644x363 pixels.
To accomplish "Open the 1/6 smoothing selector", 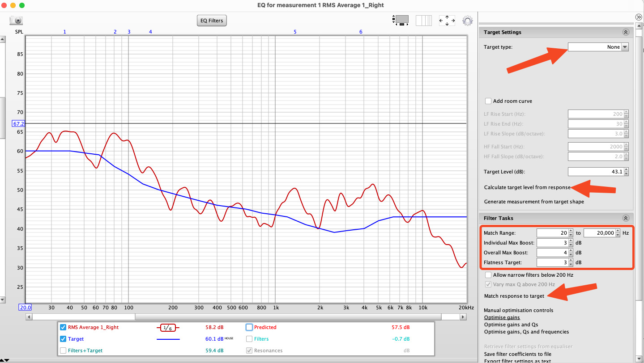I will 168,328.
